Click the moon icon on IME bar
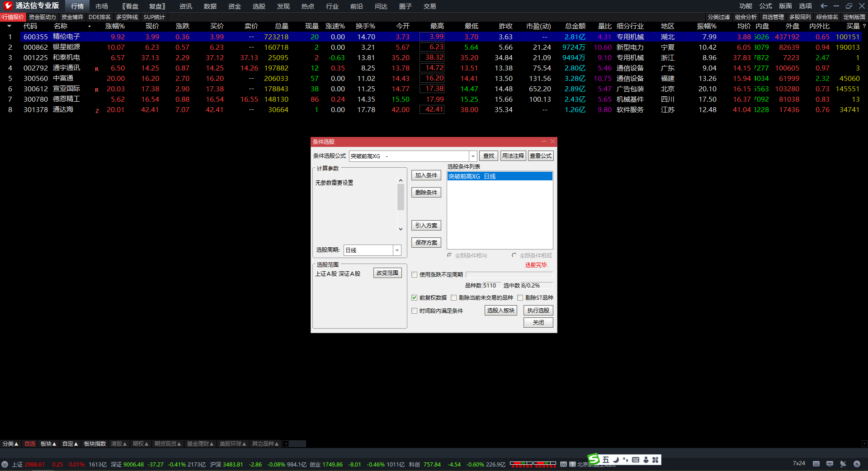Image resolution: width=868 pixels, height=471 pixels. [616, 460]
